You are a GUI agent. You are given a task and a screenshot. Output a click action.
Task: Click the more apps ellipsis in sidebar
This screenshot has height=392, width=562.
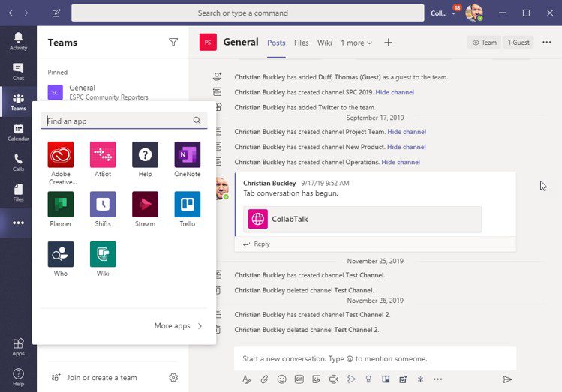tap(18, 223)
